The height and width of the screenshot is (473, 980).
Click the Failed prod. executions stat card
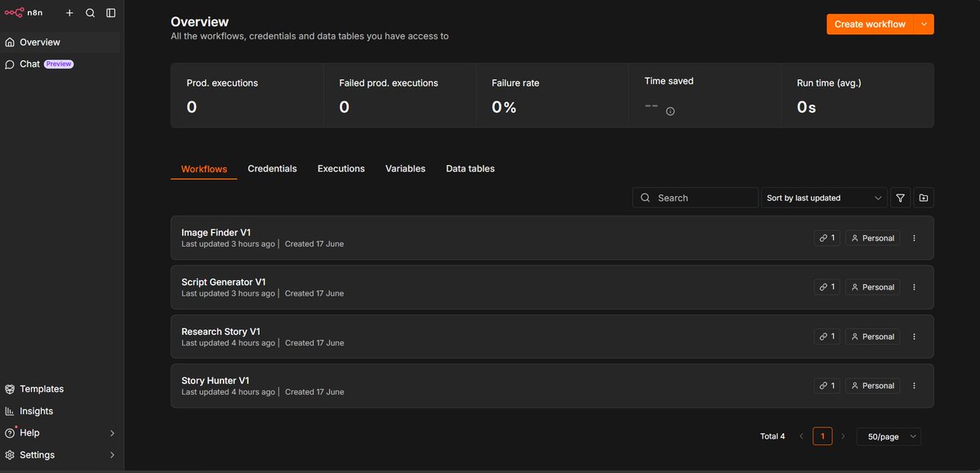pyautogui.click(x=400, y=96)
